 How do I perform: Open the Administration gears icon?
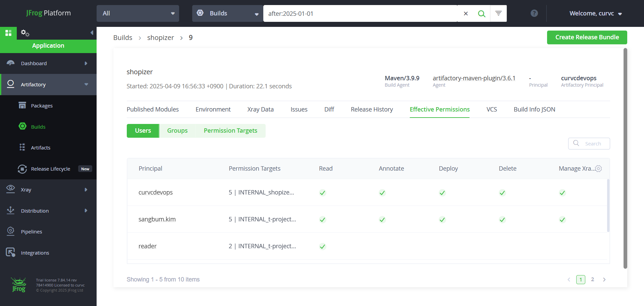[x=25, y=33]
